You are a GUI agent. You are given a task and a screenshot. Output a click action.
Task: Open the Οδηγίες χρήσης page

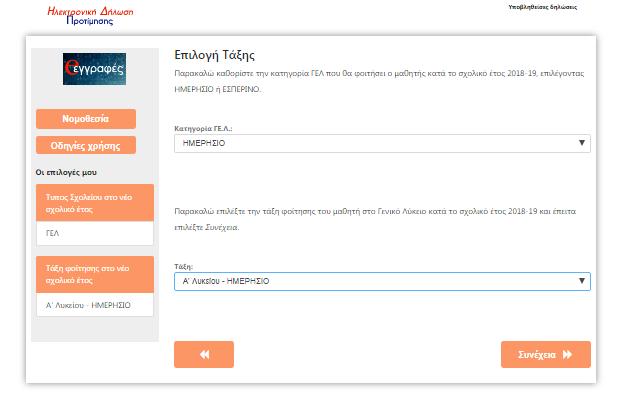(86, 146)
